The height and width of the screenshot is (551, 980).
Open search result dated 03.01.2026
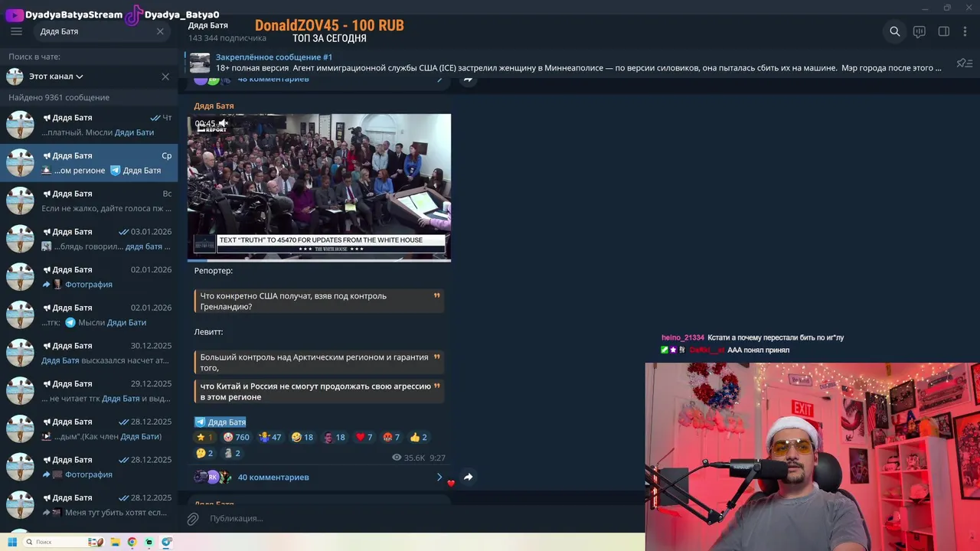pos(89,239)
